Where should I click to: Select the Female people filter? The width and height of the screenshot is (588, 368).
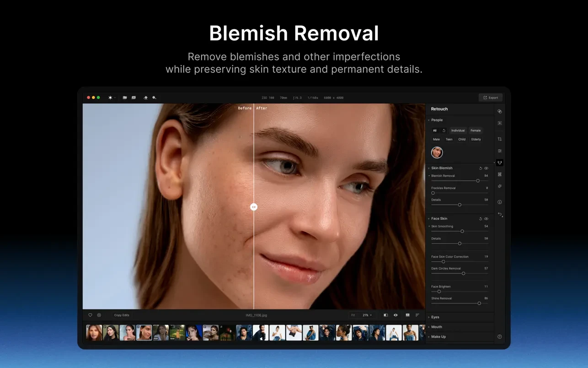(x=476, y=130)
